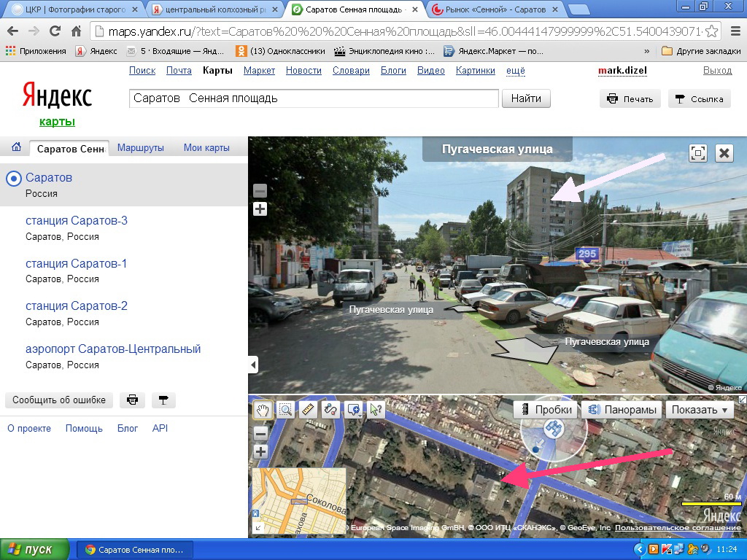The height and width of the screenshot is (560, 747).
Task: Click the link pin icon below the results
Action: pos(163,400)
